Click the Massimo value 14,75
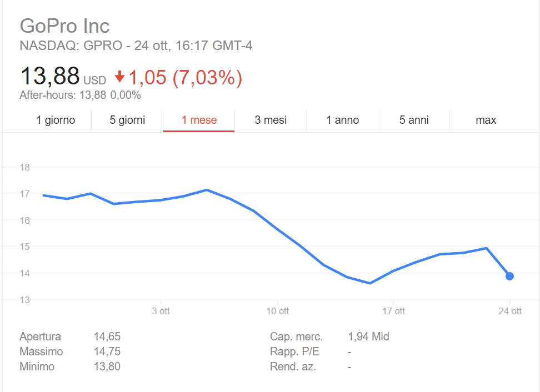Viewport: 540px width, 392px height. [107, 351]
